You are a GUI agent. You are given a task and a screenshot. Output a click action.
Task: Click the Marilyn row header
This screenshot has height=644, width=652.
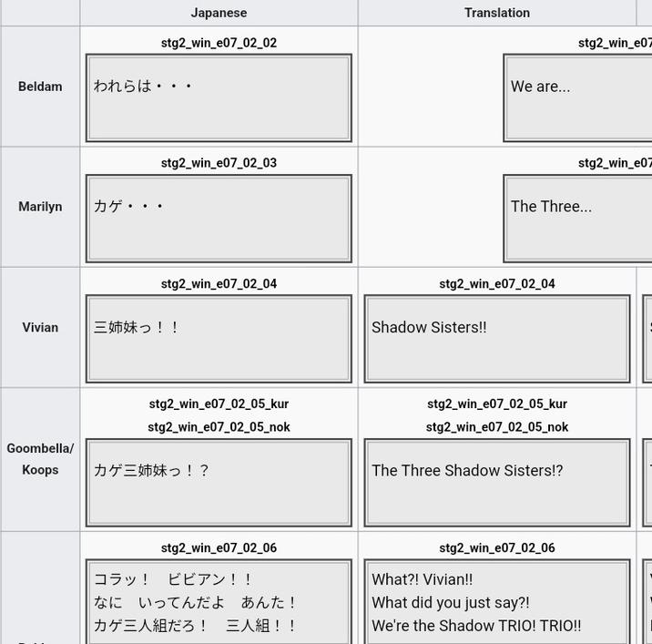coord(40,207)
